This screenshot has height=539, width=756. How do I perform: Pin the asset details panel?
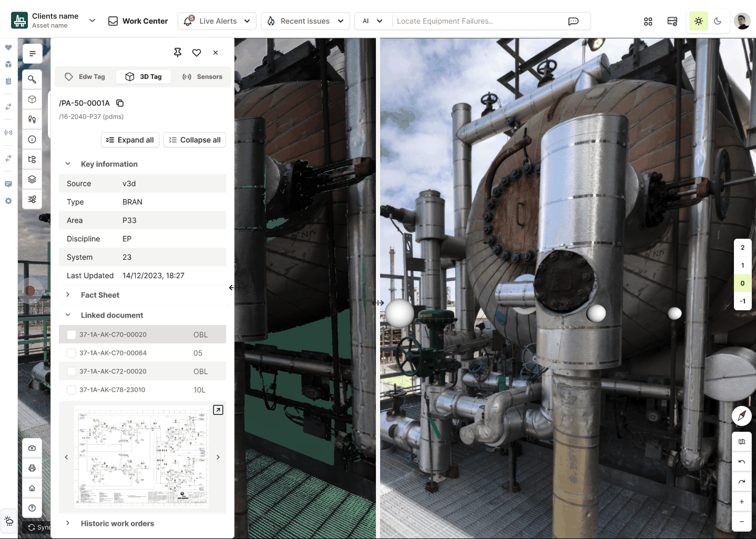pyautogui.click(x=178, y=53)
